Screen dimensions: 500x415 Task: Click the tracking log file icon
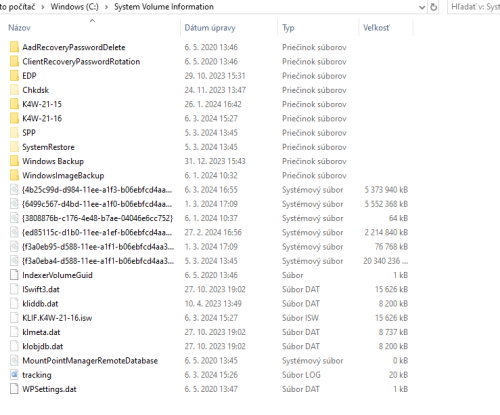coord(14,375)
